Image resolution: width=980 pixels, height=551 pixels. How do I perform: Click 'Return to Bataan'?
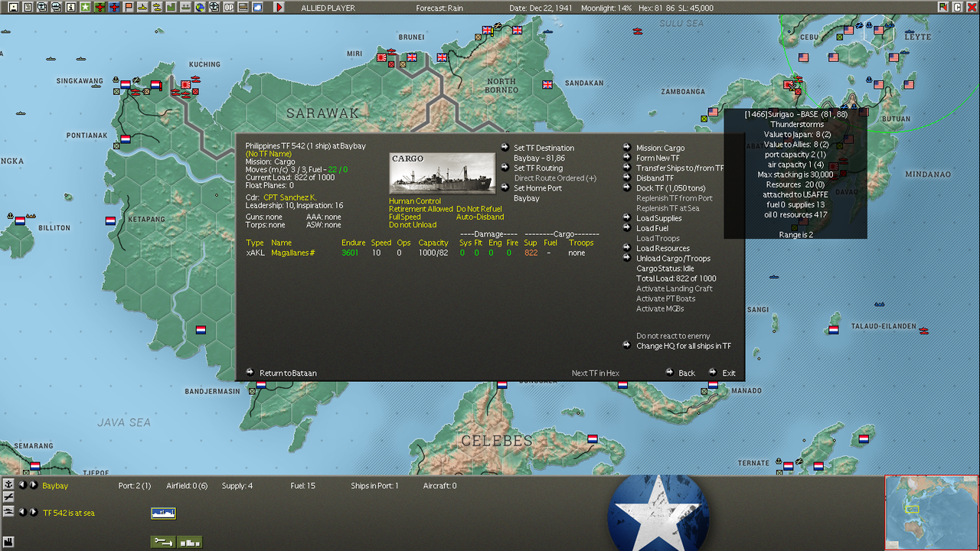pos(288,373)
